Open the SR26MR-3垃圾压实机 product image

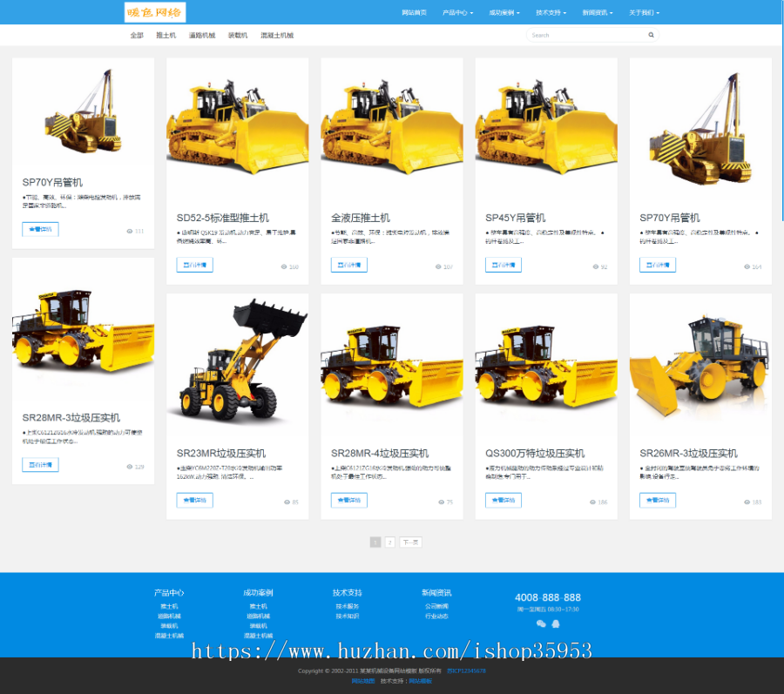point(700,364)
